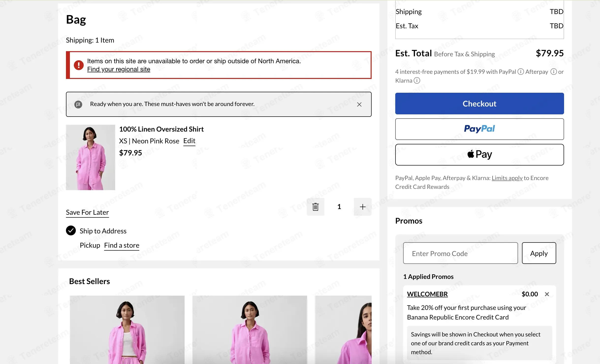600x364 pixels.
Task: Pay using the PayPal button
Action: pyautogui.click(x=479, y=129)
